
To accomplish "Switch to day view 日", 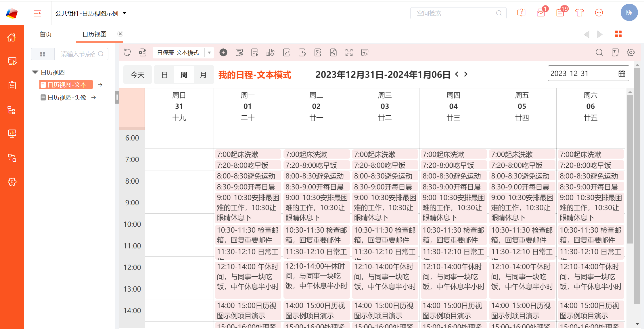I will (164, 75).
